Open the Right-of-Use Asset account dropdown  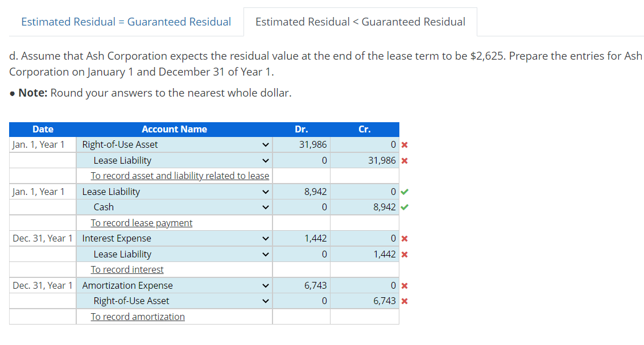(265, 144)
